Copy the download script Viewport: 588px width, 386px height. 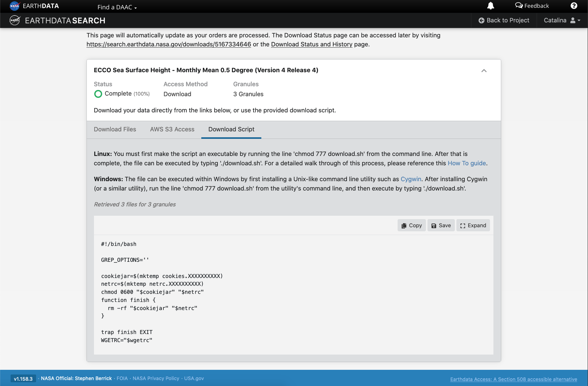(411, 225)
